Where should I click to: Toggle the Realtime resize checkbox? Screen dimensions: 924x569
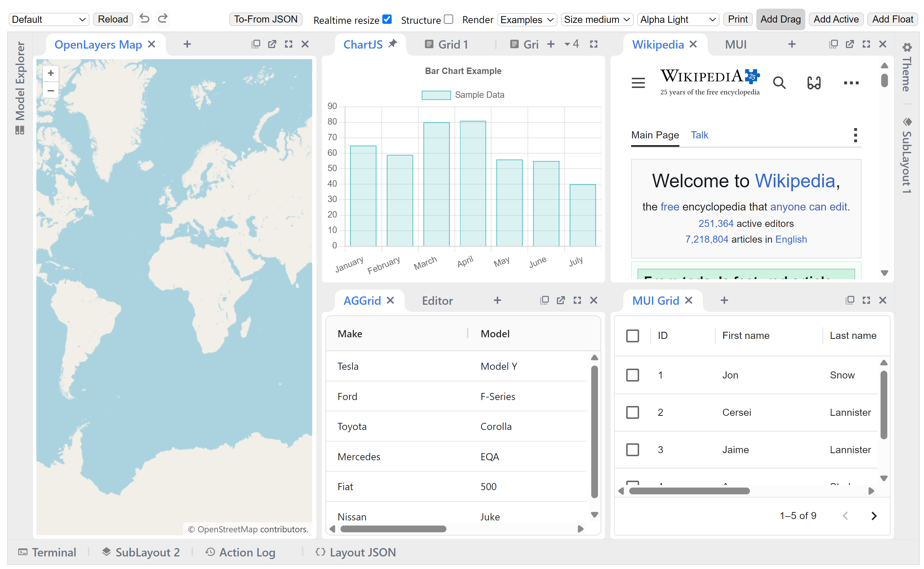pos(387,19)
